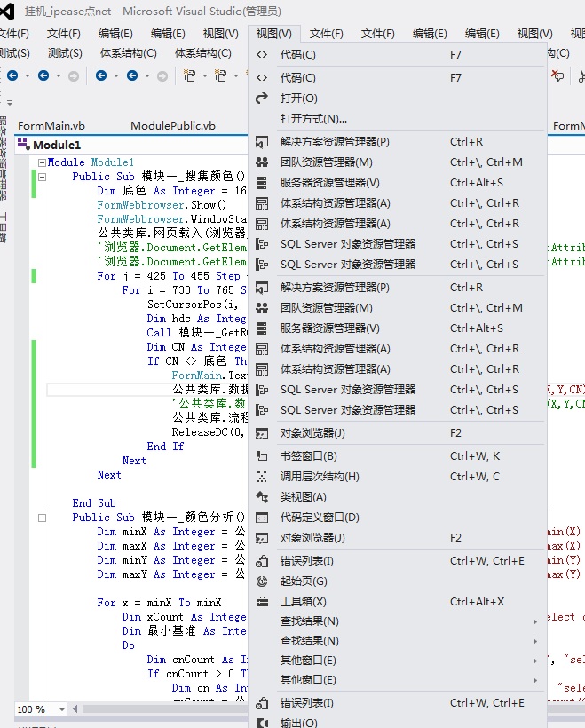The height and width of the screenshot is (728, 585).
Task: Click the horizontal scrollbar left arrow
Action: point(75,709)
